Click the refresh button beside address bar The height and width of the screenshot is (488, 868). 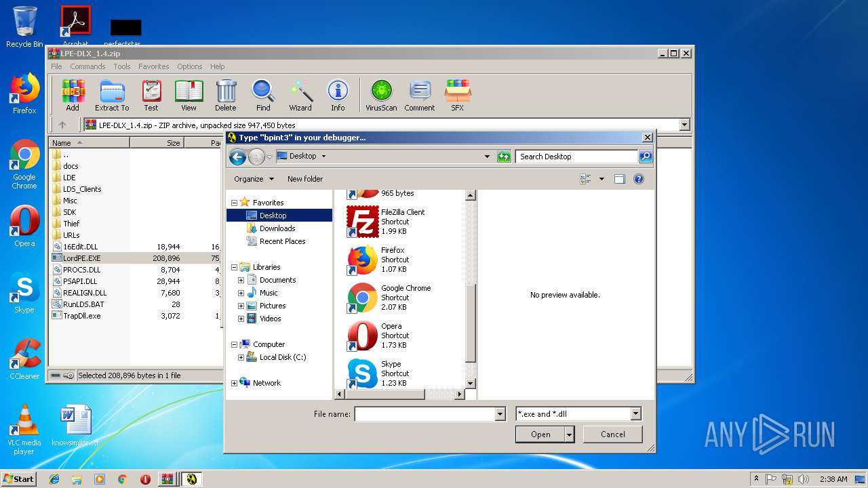coord(504,157)
